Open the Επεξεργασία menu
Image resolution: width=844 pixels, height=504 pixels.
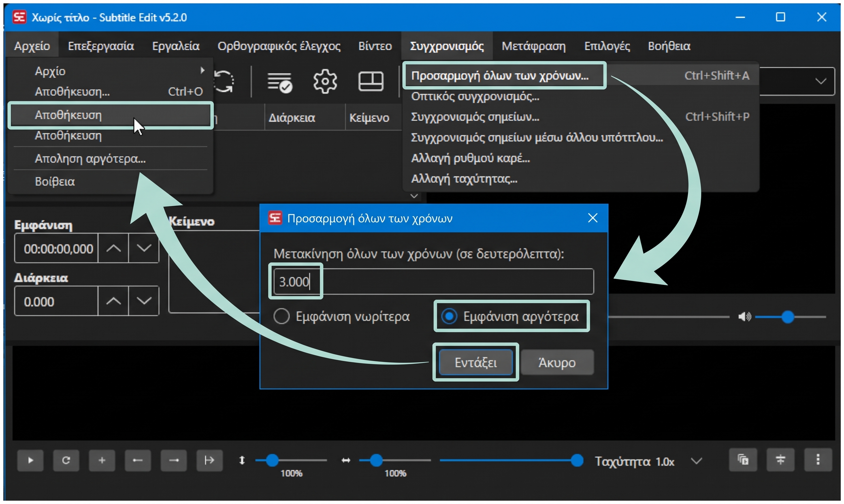(x=101, y=46)
